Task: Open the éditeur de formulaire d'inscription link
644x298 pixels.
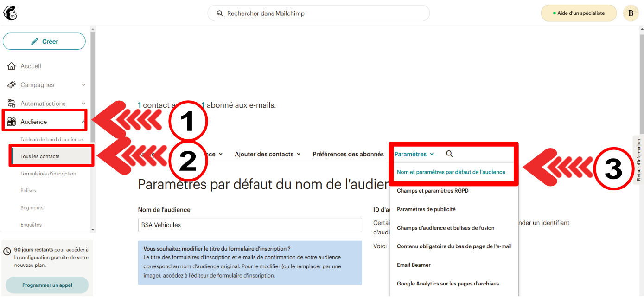Action: 231,275
